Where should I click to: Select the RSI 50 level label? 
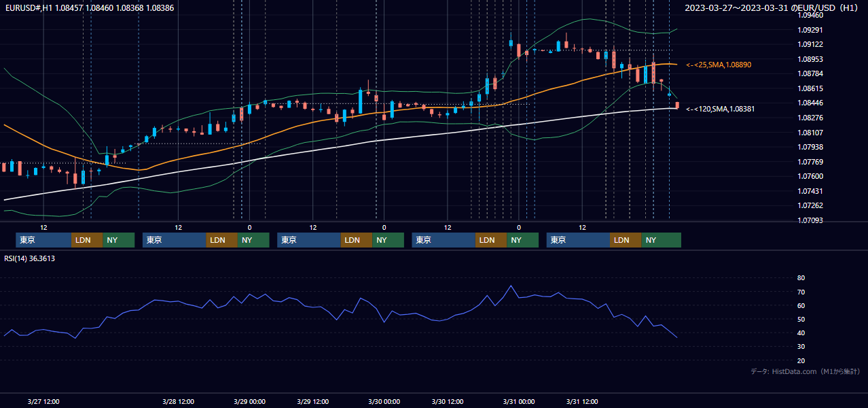point(801,319)
